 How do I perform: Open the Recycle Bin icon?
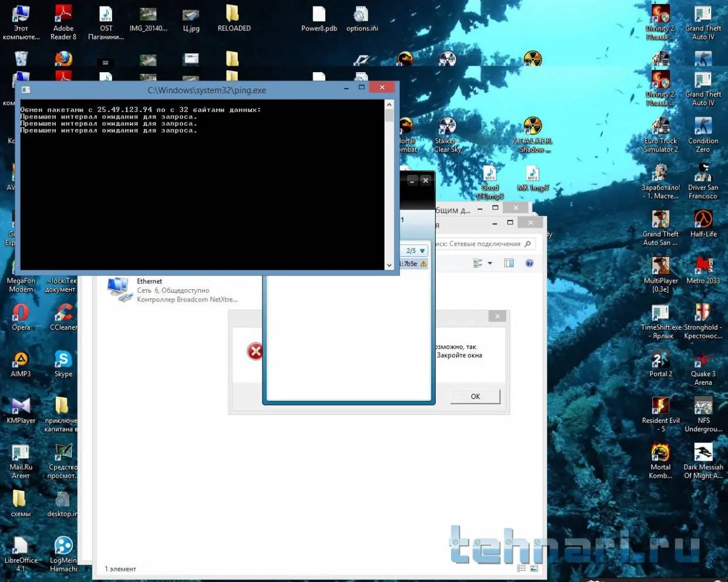click(x=21, y=59)
